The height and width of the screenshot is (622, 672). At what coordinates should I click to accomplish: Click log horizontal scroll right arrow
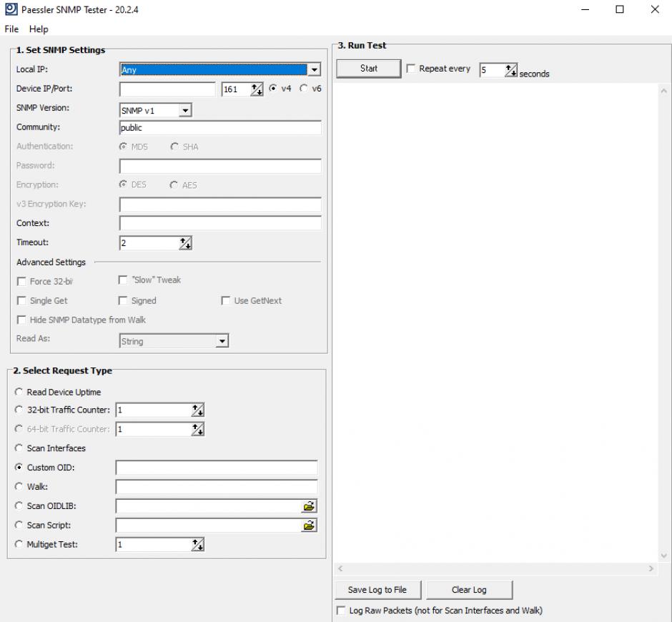coord(651,568)
